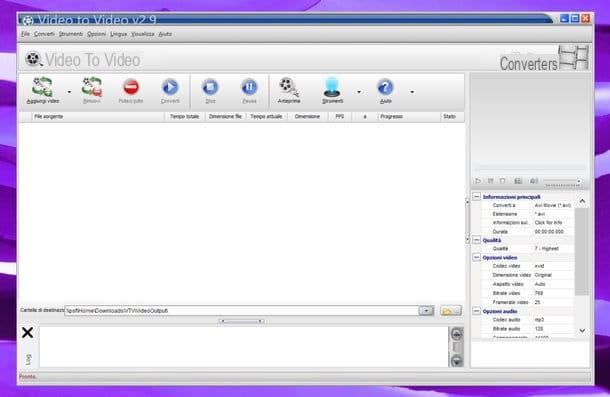Open the Converti menu

pyautogui.click(x=44, y=34)
